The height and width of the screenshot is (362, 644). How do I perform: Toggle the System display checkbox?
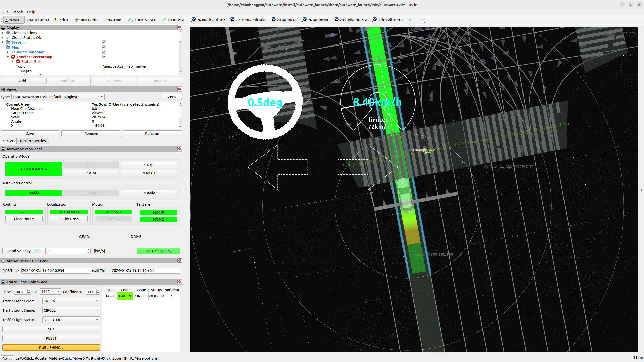coord(104,42)
